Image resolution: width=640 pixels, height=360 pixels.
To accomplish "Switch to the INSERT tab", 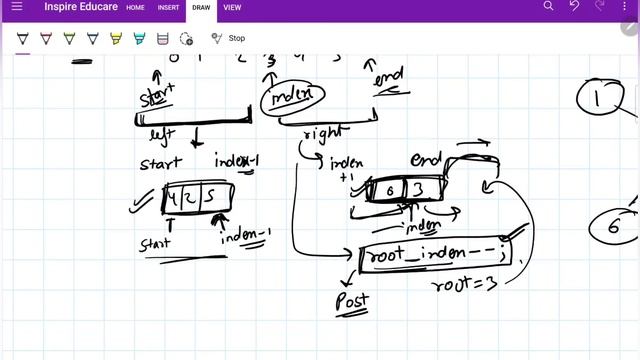I will click(168, 7).
